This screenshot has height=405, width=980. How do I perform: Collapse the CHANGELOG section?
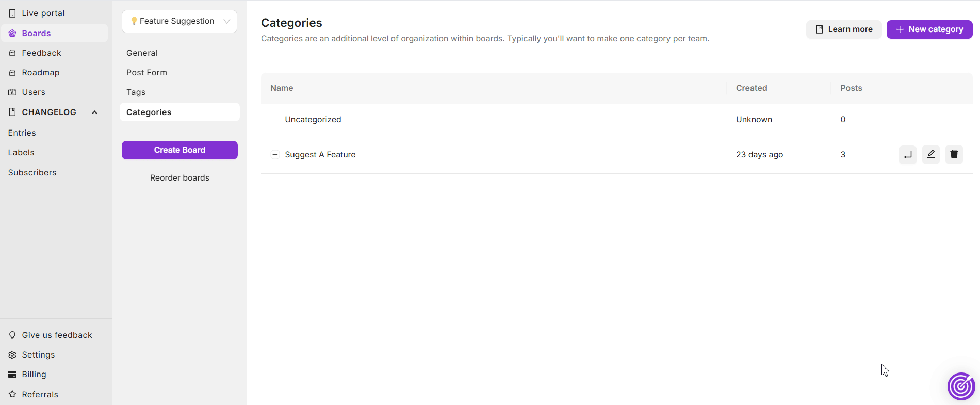(x=94, y=112)
